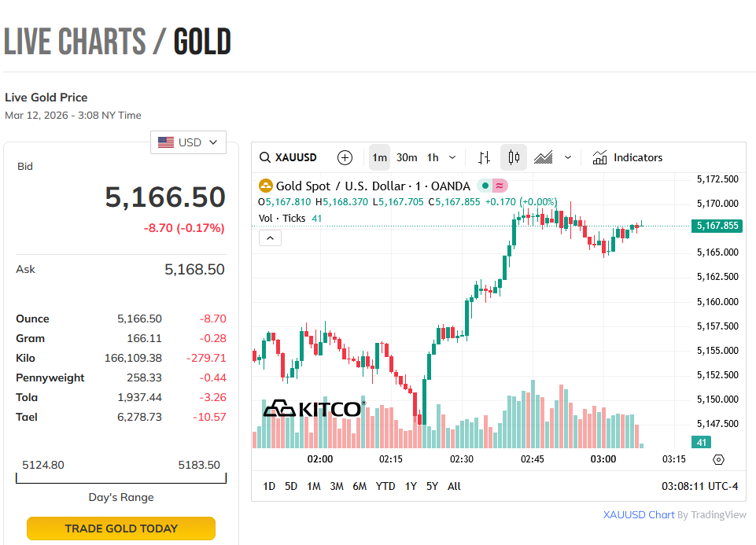Screen dimensions: 756x545
Task: Expand the time interval dropdown arrow
Action: (x=452, y=157)
